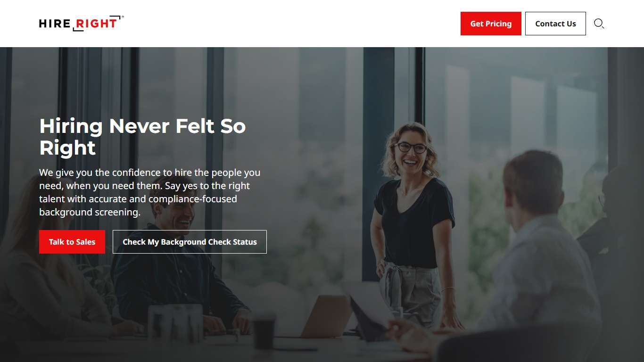
Task: Select Check My Background Check Status
Action: click(190, 242)
